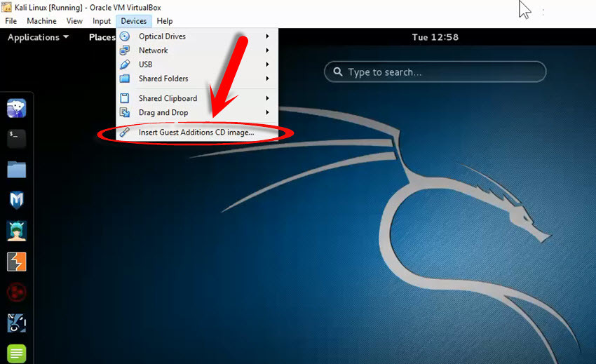Click the Tue 12:58 clock
The width and height of the screenshot is (596, 364).
point(435,37)
